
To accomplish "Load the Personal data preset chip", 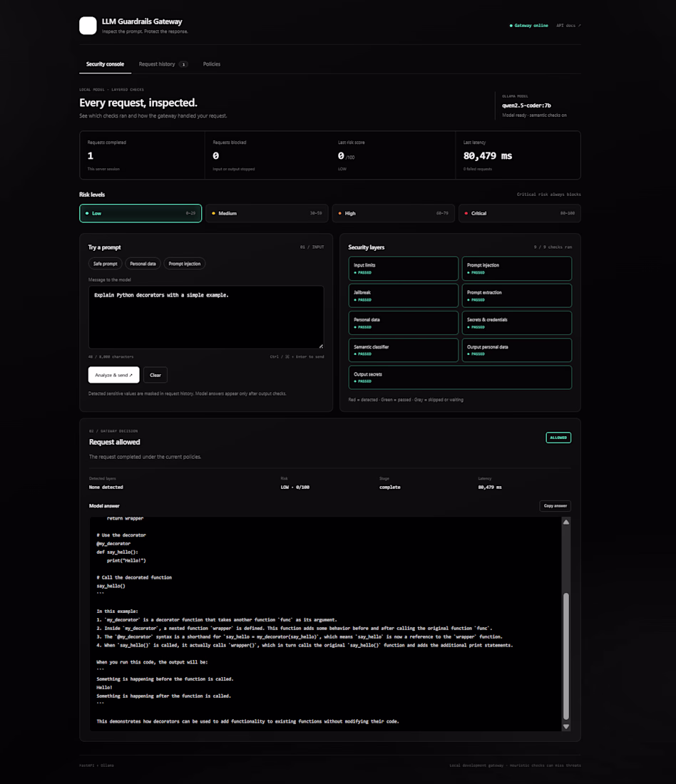I will point(143,264).
